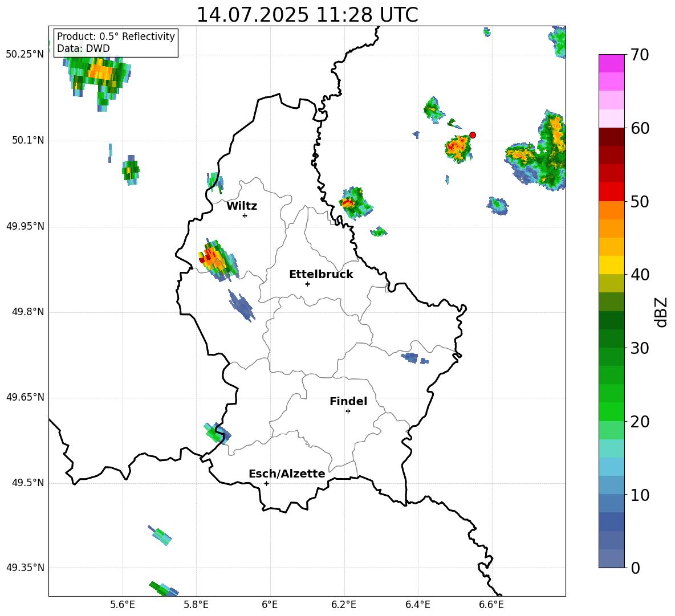Pick the orange swatch below 50 dBZ
Viewport: 675px width, 616px height.
pyautogui.click(x=611, y=210)
